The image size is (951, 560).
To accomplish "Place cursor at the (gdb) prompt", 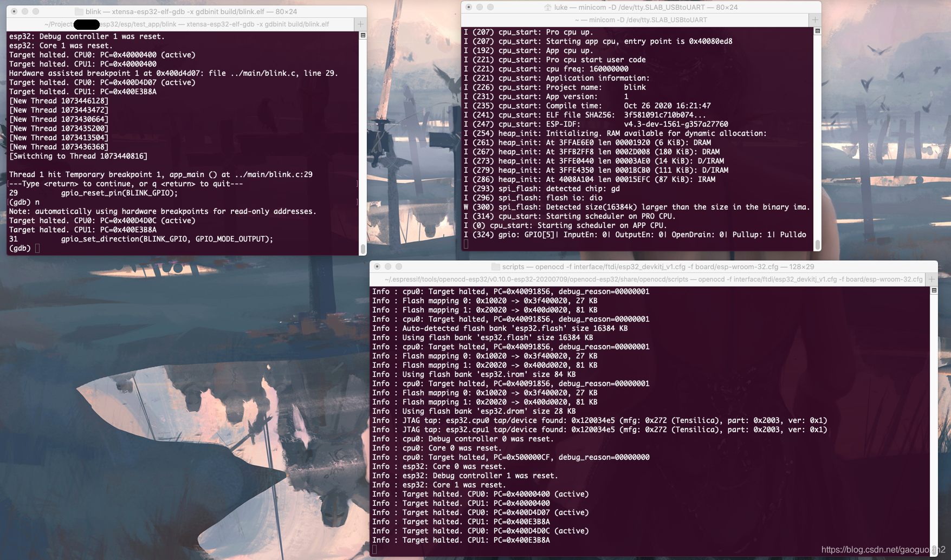I will [37, 248].
